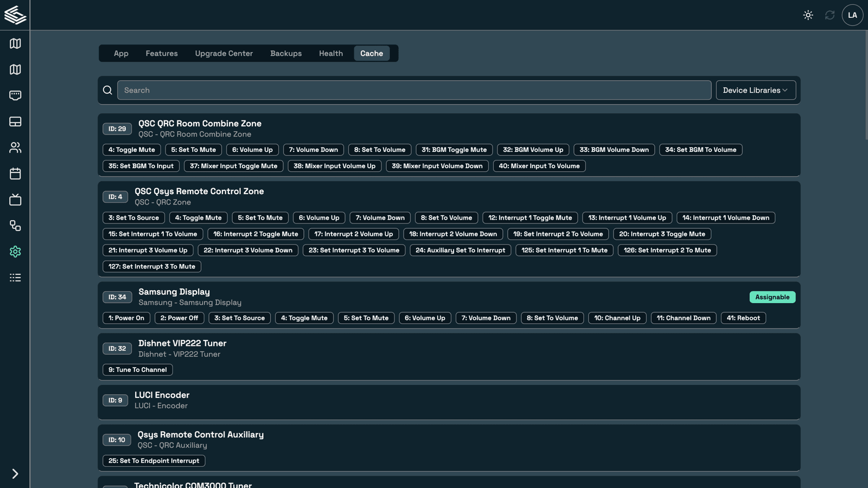Open the Backups tab

(x=286, y=53)
